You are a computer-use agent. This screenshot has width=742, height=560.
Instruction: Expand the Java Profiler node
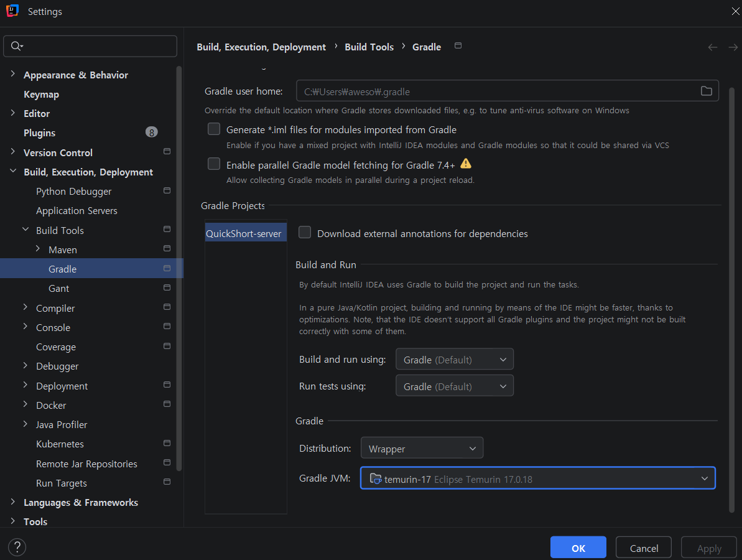[26, 424]
